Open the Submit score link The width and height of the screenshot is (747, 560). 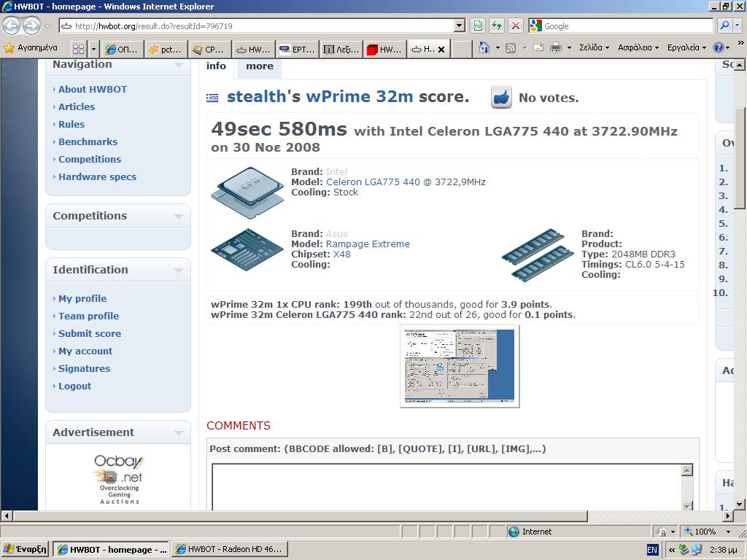[90, 333]
